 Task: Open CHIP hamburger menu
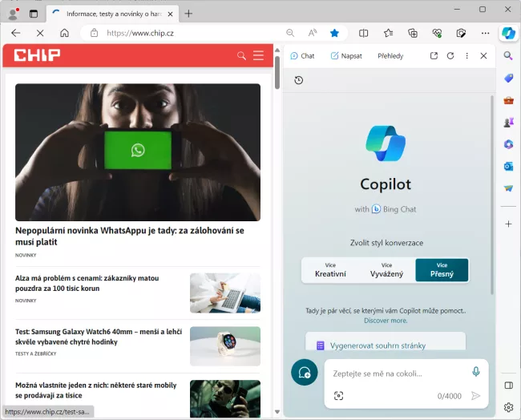point(258,55)
